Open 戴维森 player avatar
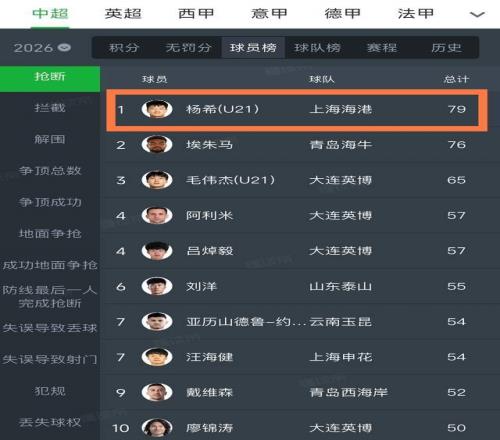This screenshot has width=500, height=440. tap(157, 392)
